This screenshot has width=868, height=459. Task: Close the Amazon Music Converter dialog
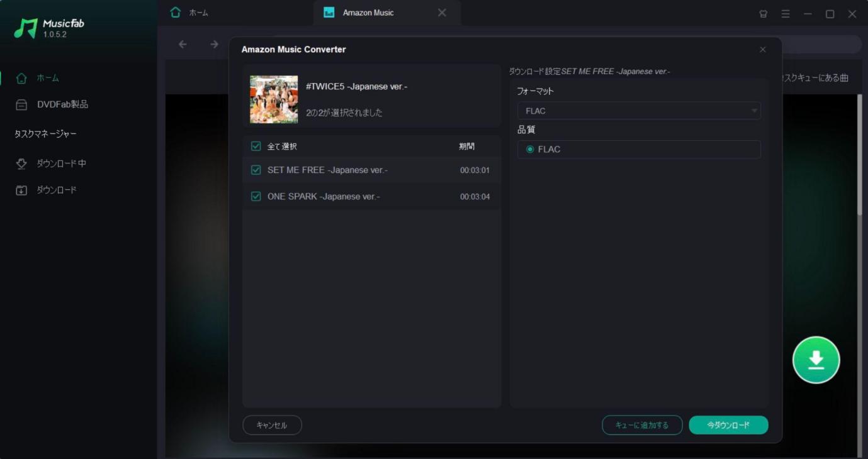763,50
